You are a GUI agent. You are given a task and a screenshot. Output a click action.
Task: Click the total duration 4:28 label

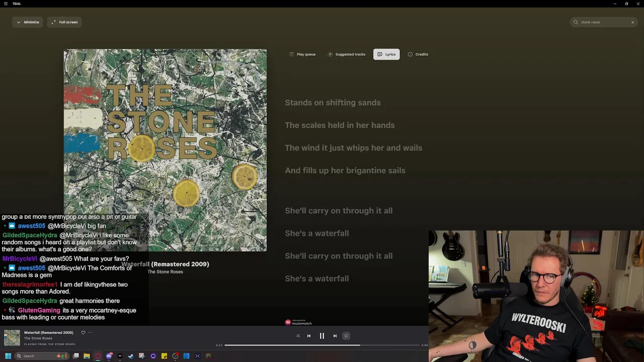click(425, 345)
